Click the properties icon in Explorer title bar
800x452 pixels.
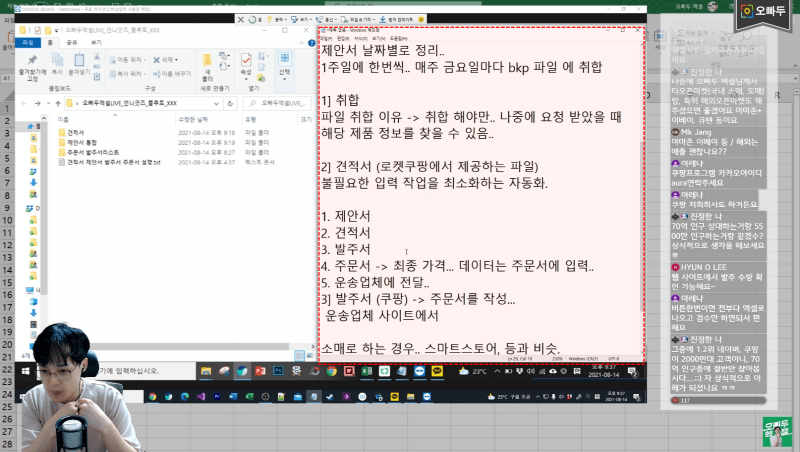point(37,31)
